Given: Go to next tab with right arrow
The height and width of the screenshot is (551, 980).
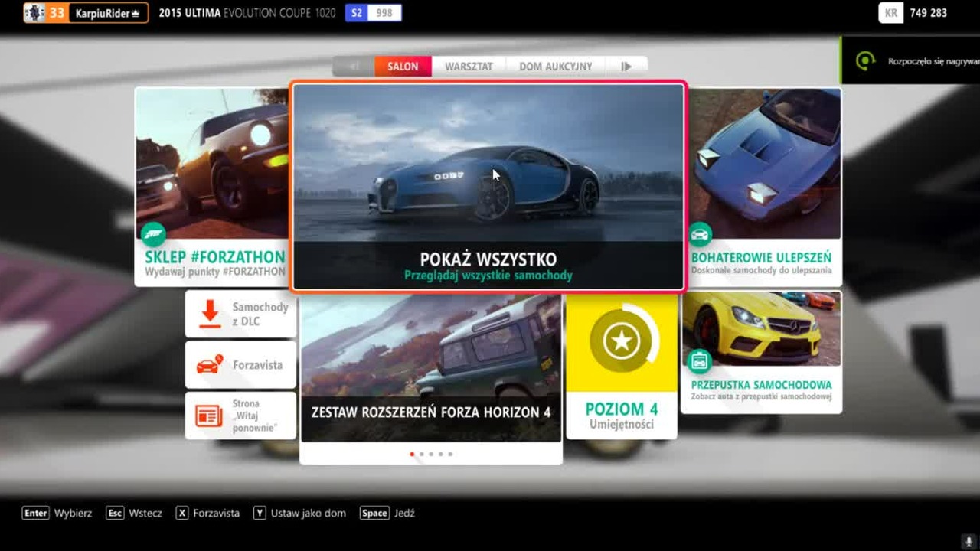Looking at the screenshot, I should (x=626, y=67).
